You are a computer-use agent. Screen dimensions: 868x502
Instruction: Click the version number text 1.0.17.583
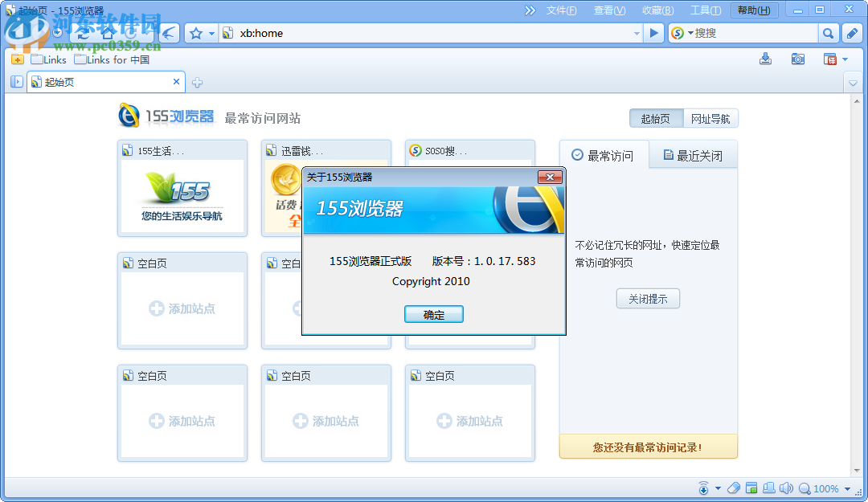coord(505,261)
